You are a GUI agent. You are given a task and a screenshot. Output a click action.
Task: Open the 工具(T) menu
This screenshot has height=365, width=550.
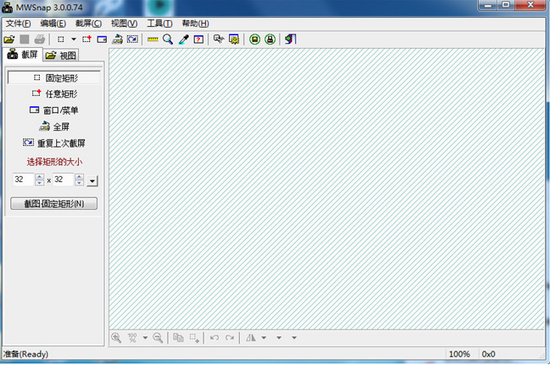tap(160, 23)
